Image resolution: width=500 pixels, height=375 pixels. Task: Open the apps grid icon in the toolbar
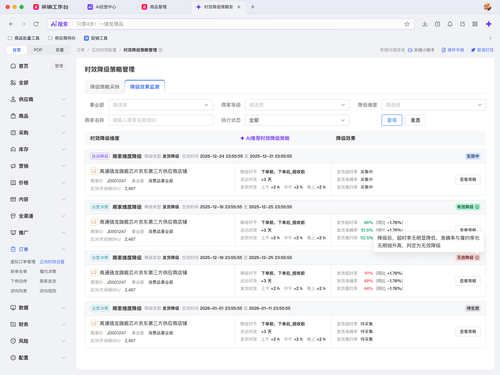[475, 24]
